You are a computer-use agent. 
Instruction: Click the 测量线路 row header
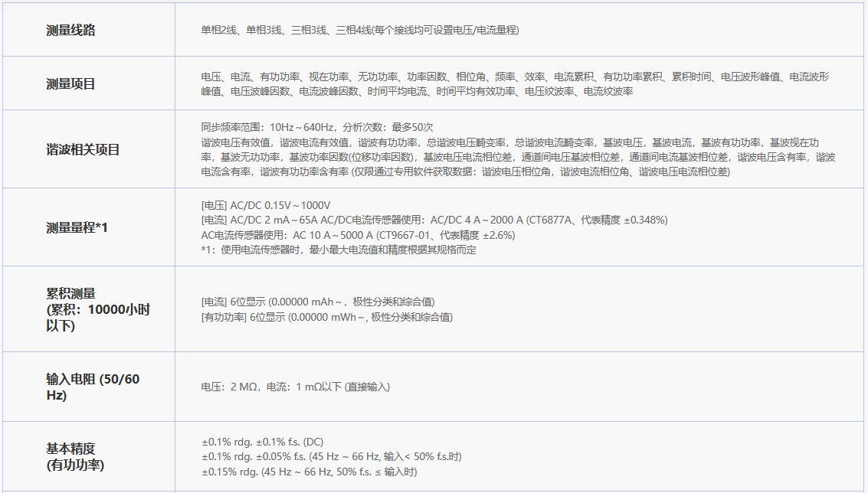click(x=71, y=31)
